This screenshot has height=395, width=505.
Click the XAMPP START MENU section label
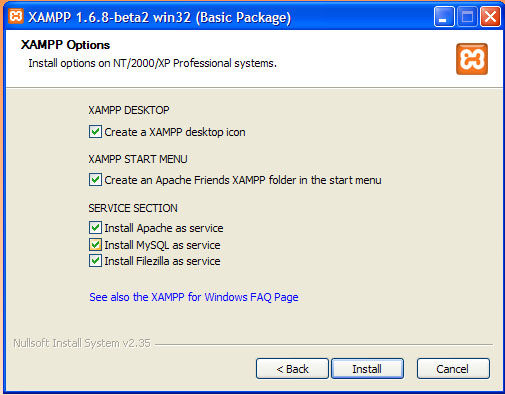point(138,159)
